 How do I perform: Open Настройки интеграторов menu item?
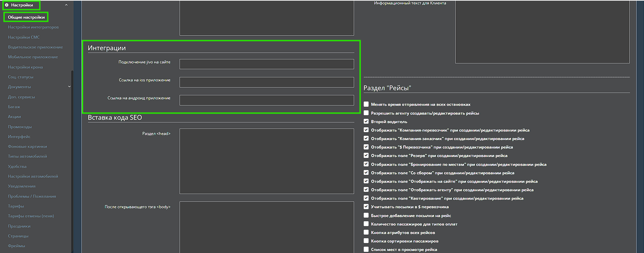click(33, 27)
